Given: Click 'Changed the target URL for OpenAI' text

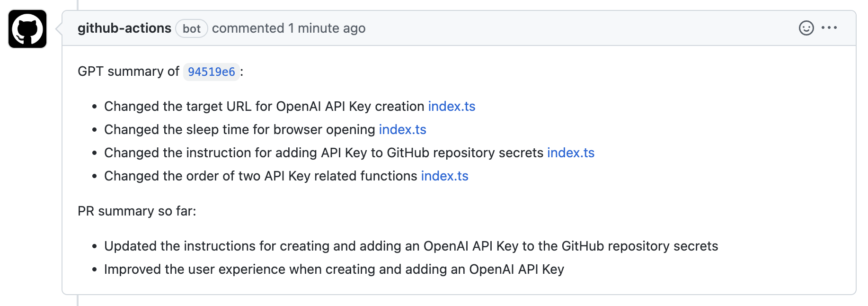Looking at the screenshot, I should 213,107.
